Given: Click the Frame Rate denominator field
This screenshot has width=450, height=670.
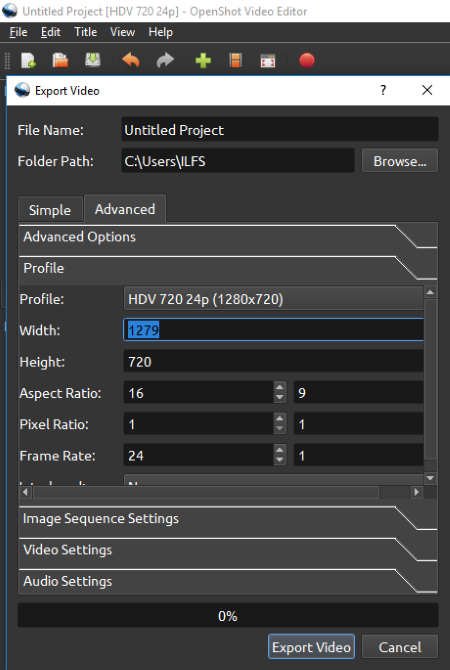Looking at the screenshot, I should [x=359, y=455].
